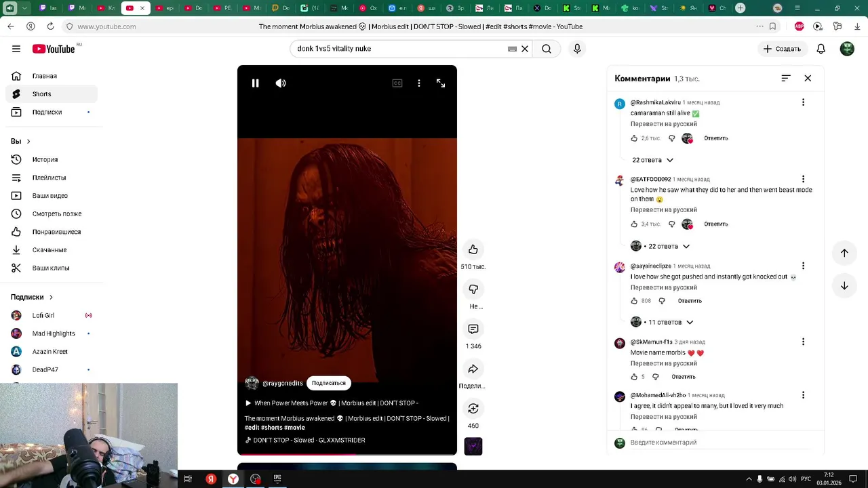Reload the page in browser
This screenshot has height=488, width=868.
click(x=50, y=26)
